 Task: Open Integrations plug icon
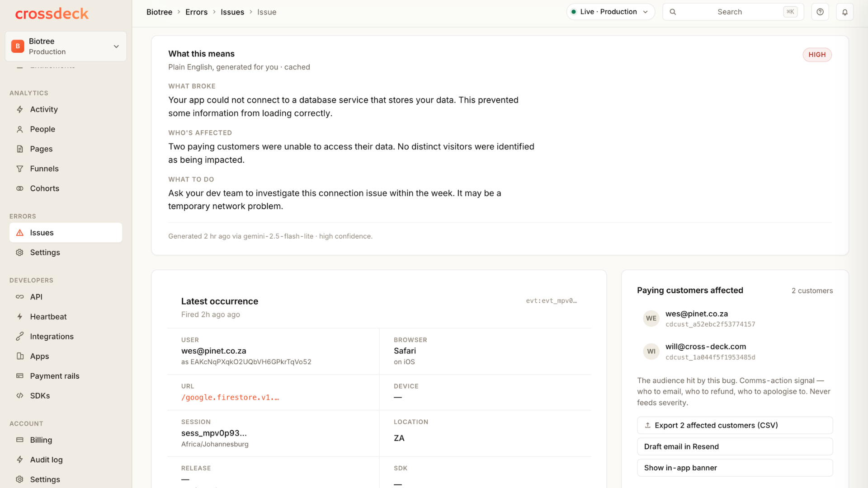tap(20, 337)
